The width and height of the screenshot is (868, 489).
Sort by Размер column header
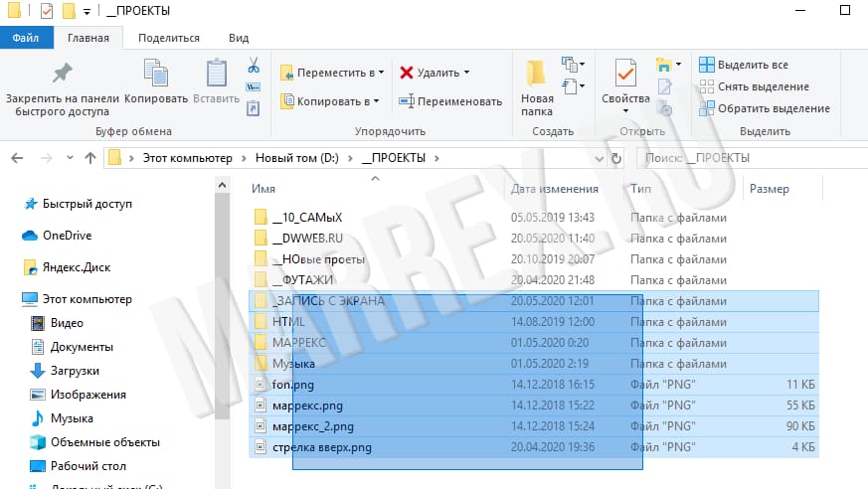point(769,189)
